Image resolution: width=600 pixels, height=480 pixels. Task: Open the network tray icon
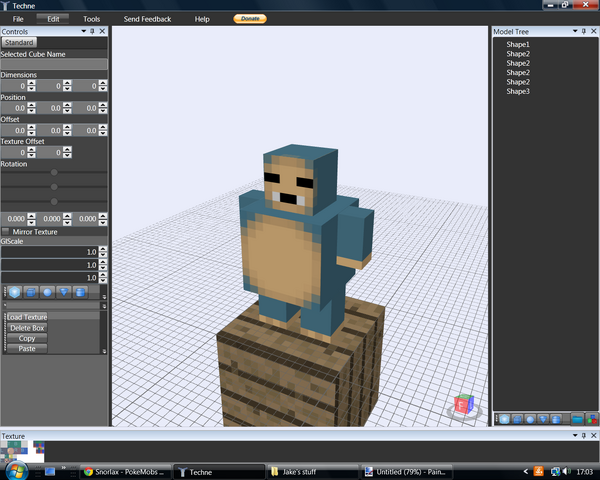[x=555, y=472]
